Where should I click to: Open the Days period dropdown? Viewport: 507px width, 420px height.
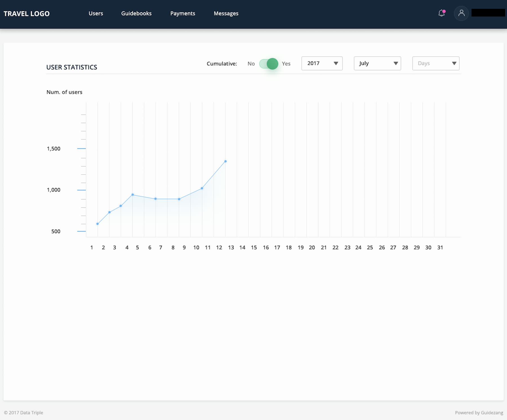coord(436,63)
